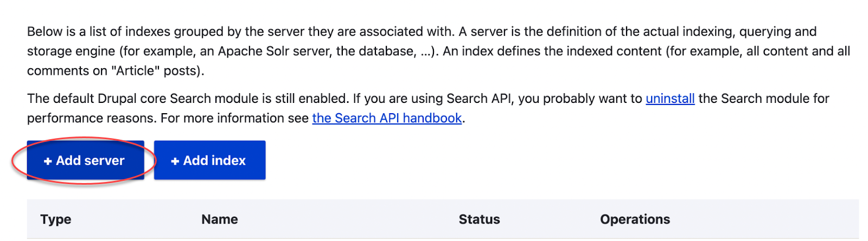This screenshot has width=868, height=241.
Task: Open the uninstall link
Action: point(670,99)
